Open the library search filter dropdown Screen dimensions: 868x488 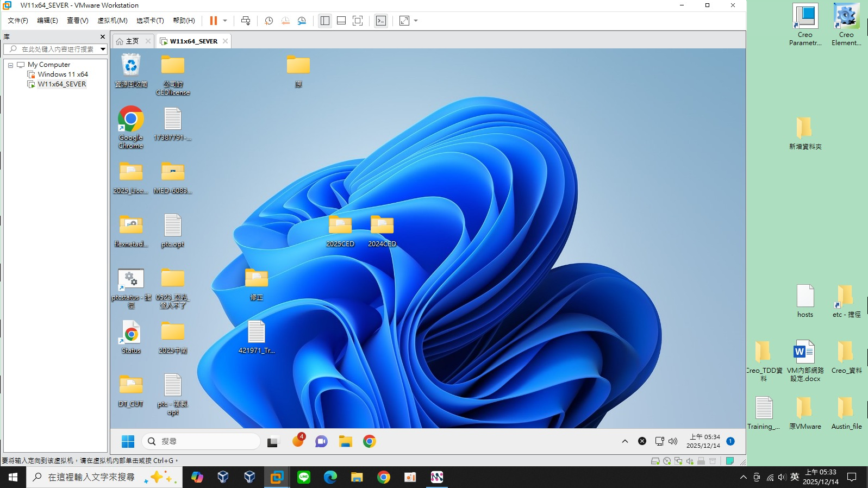click(103, 49)
